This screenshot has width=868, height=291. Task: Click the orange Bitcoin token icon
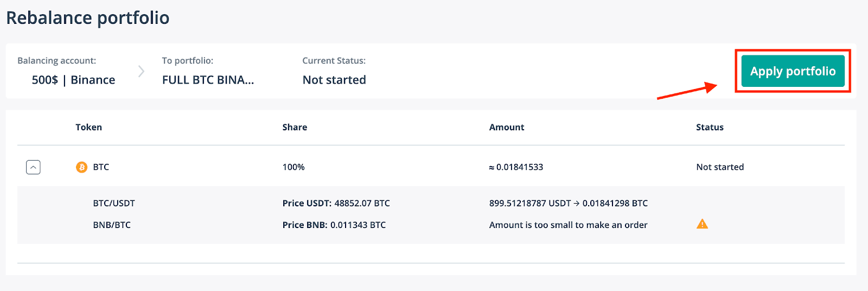tap(81, 167)
